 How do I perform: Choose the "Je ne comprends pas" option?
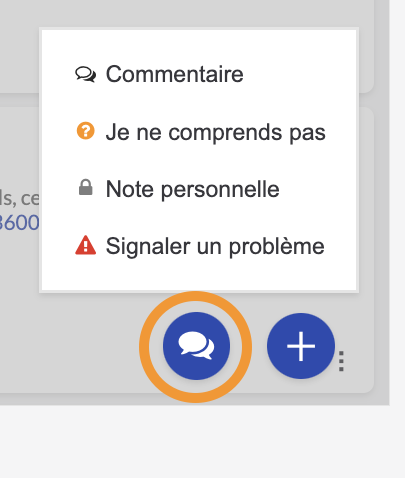215,132
